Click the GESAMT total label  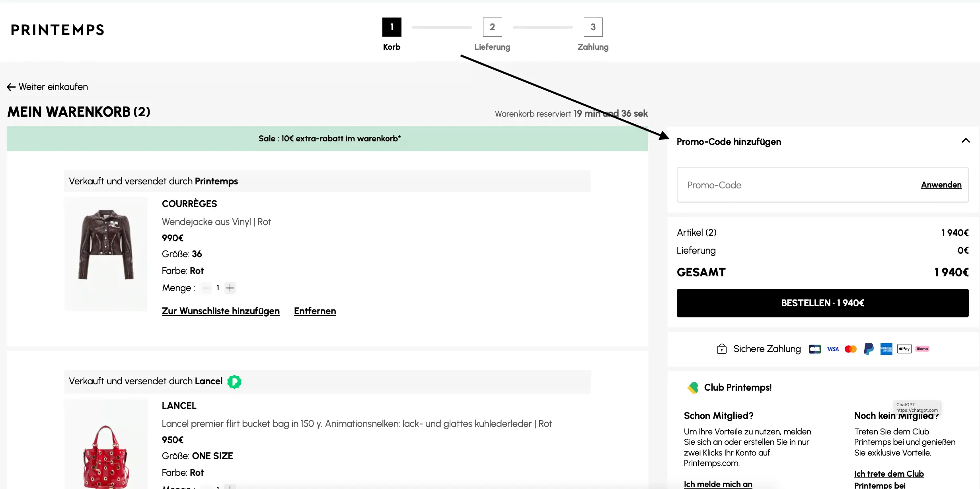[x=701, y=272]
